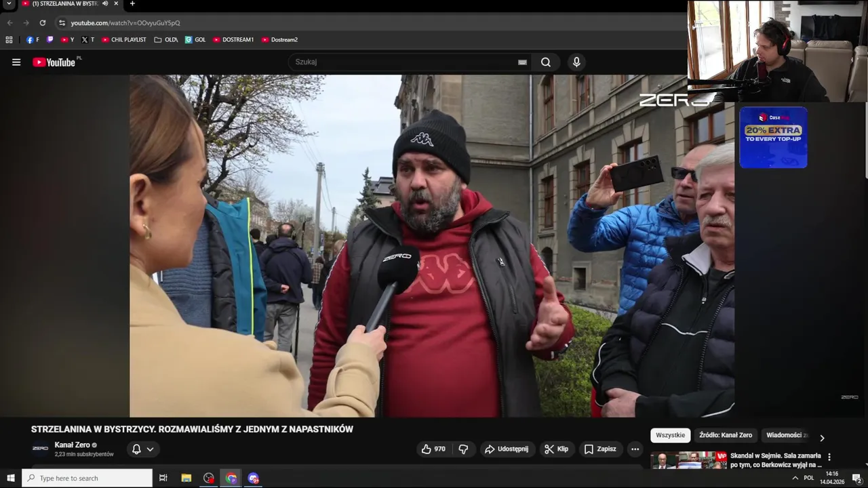
Task: Open the Chrome tab search dropdown
Action: coord(9,4)
